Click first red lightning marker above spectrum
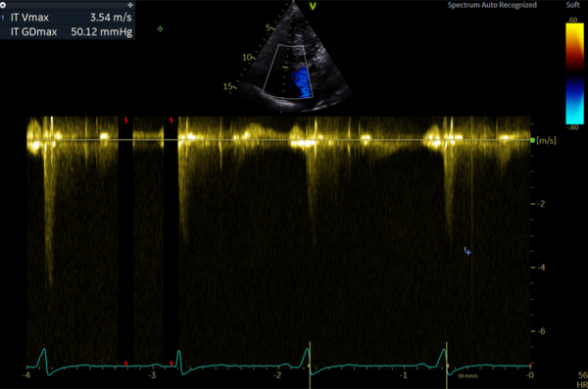 pos(126,121)
